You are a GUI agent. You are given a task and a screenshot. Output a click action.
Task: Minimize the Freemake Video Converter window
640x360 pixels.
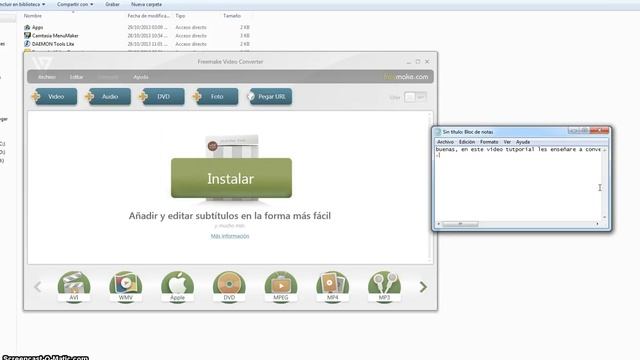[x=409, y=62]
